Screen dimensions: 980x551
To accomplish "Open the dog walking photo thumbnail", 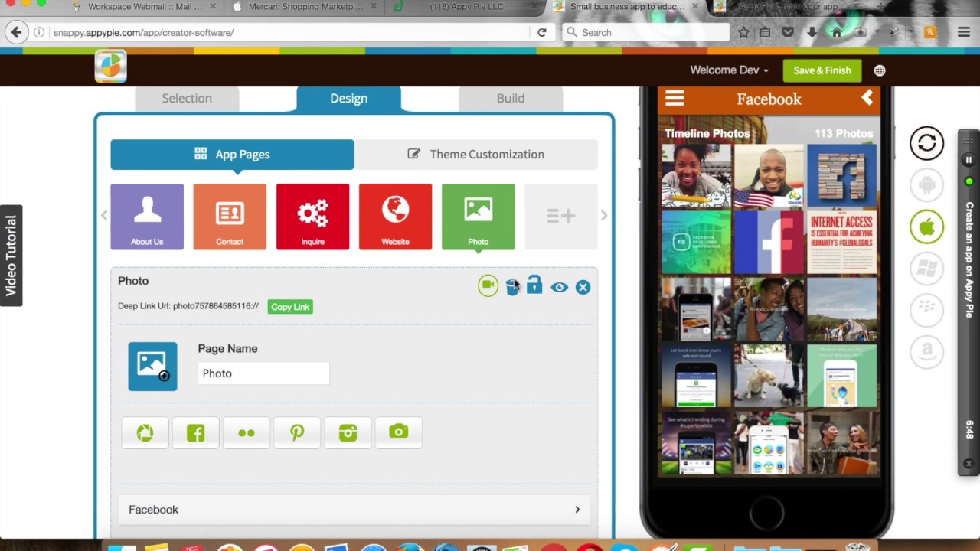I will [769, 376].
